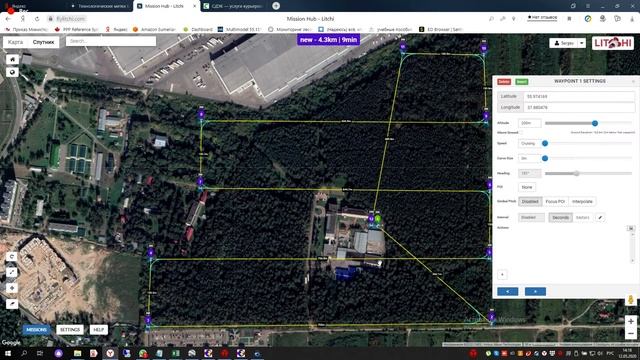This screenshot has height=360, width=640.
Task: Reload the page in the browser
Action: pyautogui.click(x=37, y=19)
